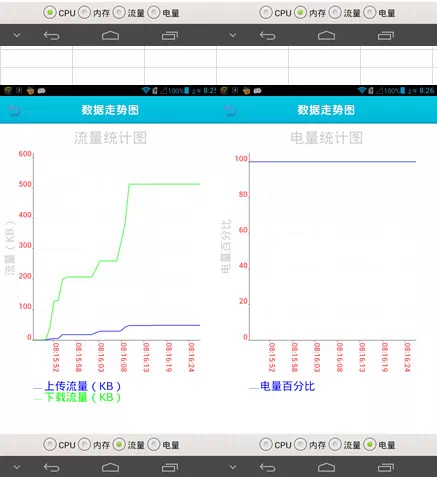Tap Wi-Fi status icon above 流量统计图 screen

coord(146,90)
